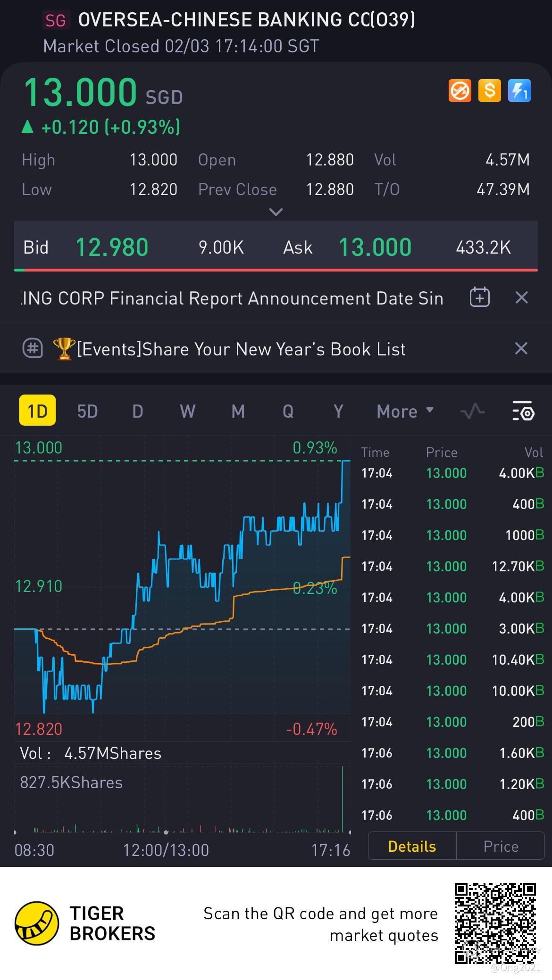
Task: Open the Financial Report Announcement Date notice
Action: pyautogui.click(x=232, y=298)
